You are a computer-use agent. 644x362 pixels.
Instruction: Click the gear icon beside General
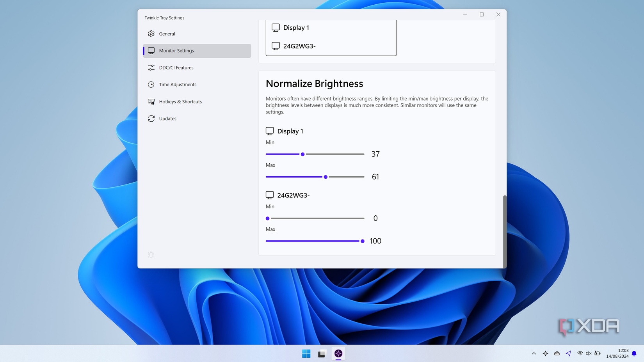click(151, 34)
